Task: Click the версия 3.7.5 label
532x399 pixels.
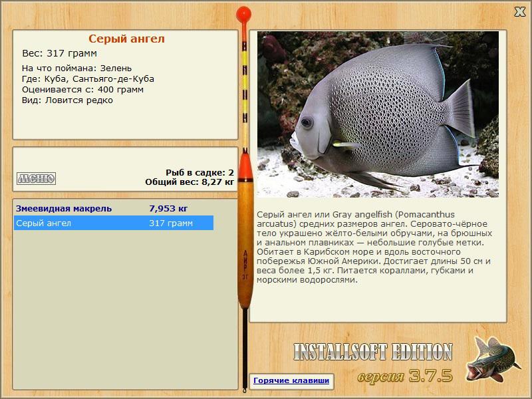Action: pyautogui.click(x=405, y=376)
